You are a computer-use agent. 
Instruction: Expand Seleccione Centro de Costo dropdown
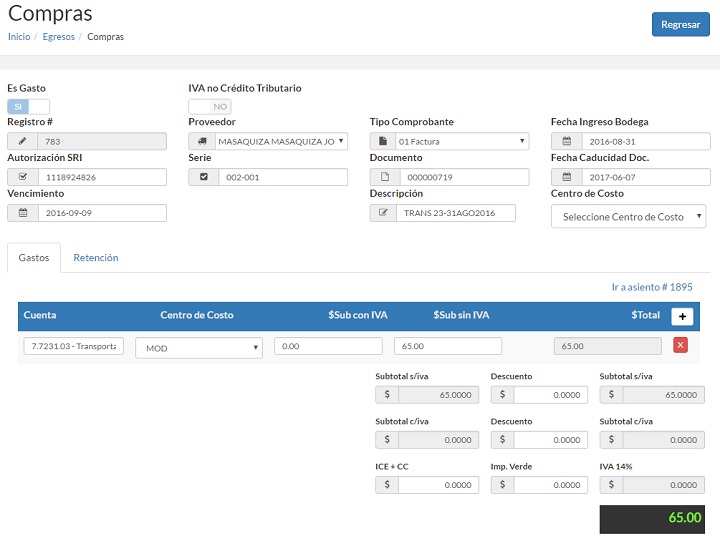click(628, 217)
